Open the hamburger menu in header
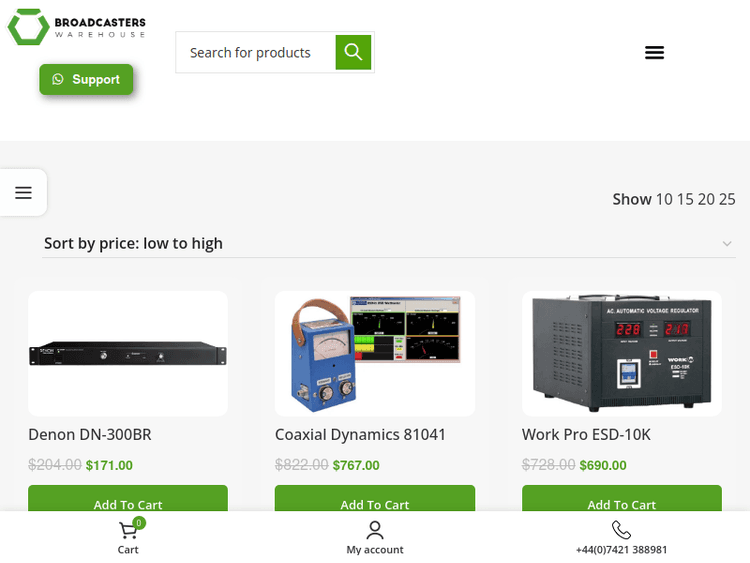 click(654, 52)
